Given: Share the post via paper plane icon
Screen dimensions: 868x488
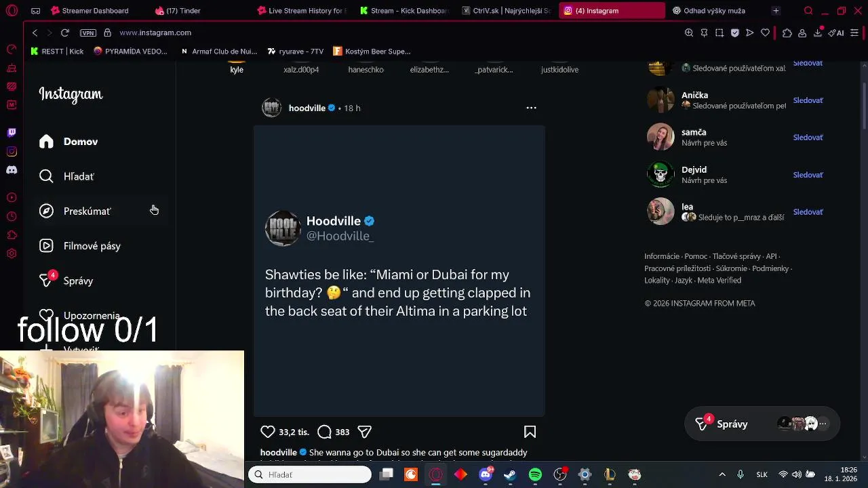Looking at the screenshot, I should point(364,432).
